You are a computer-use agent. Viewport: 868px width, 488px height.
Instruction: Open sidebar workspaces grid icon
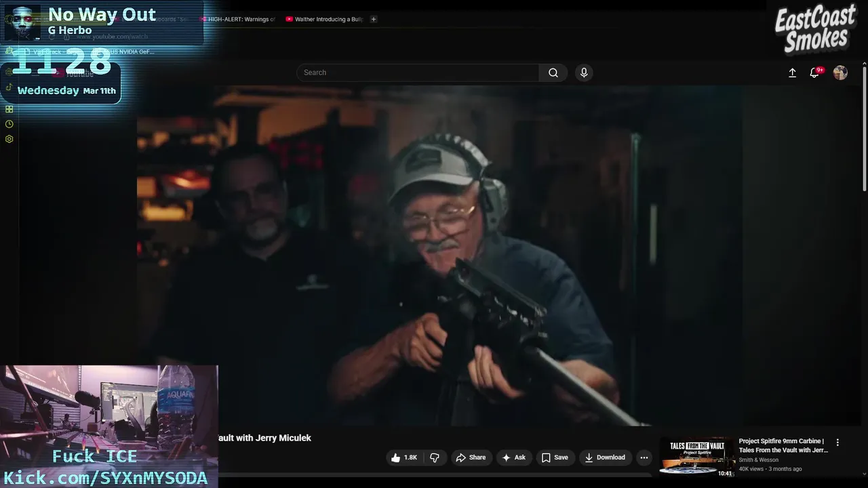click(x=9, y=109)
